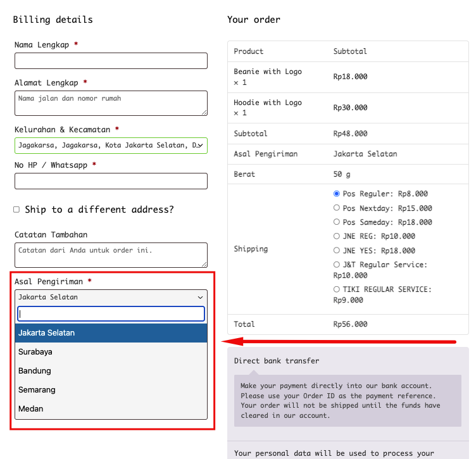Open the Kelurahan & Kecamatan field

tap(111, 146)
